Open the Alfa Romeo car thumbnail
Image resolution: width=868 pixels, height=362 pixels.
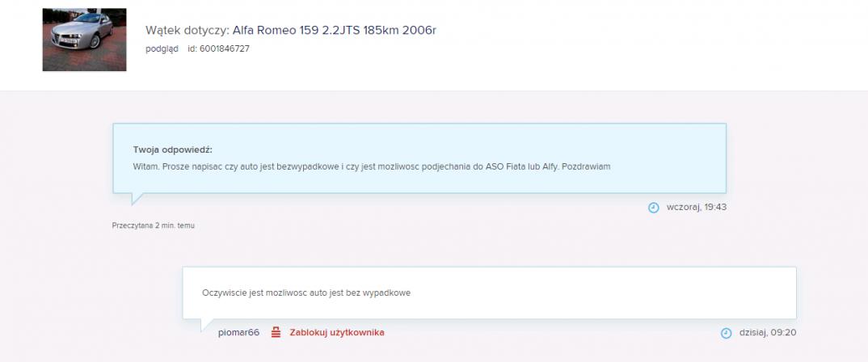point(84,40)
